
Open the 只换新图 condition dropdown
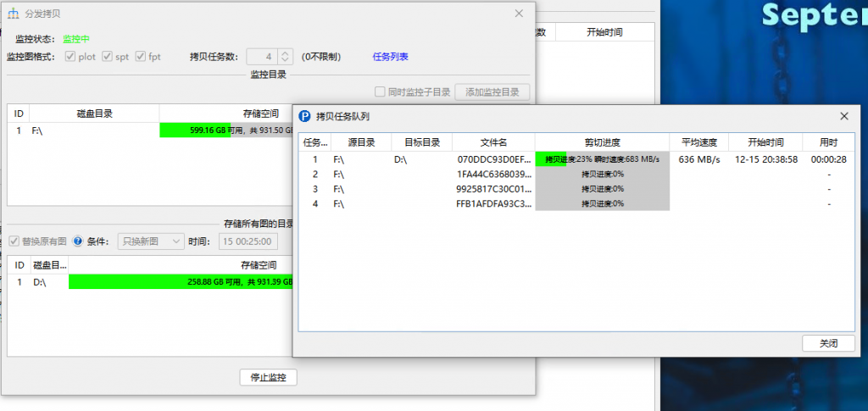[x=150, y=242]
